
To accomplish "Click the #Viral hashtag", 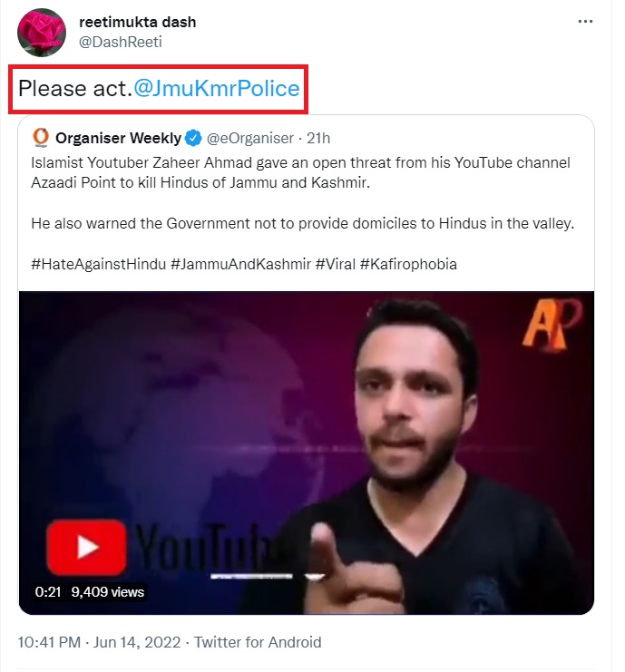I will (335, 264).
